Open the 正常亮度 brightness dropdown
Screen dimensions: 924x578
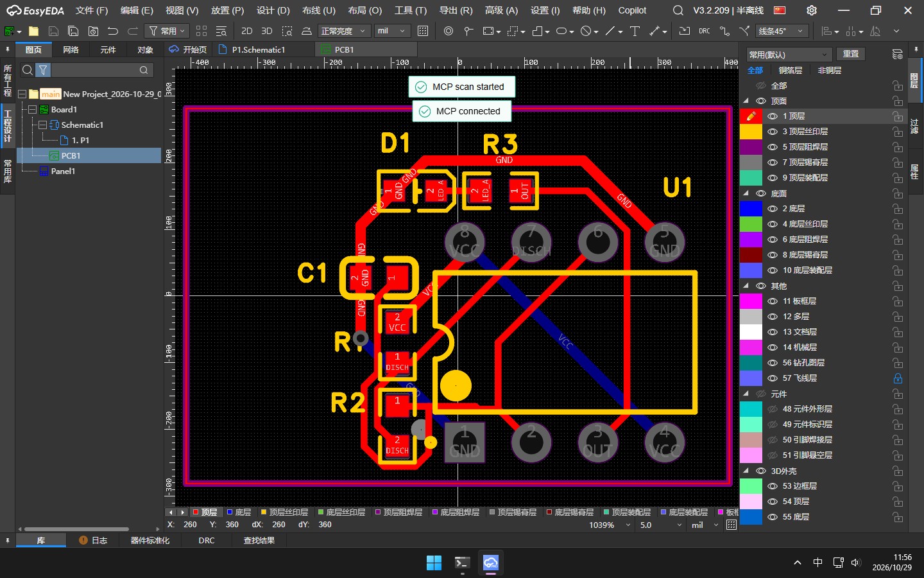click(x=344, y=31)
